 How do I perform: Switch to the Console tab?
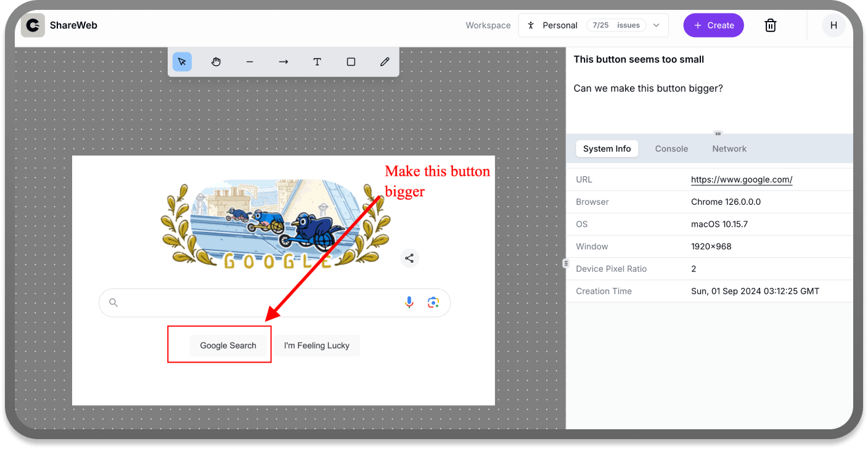tap(671, 149)
